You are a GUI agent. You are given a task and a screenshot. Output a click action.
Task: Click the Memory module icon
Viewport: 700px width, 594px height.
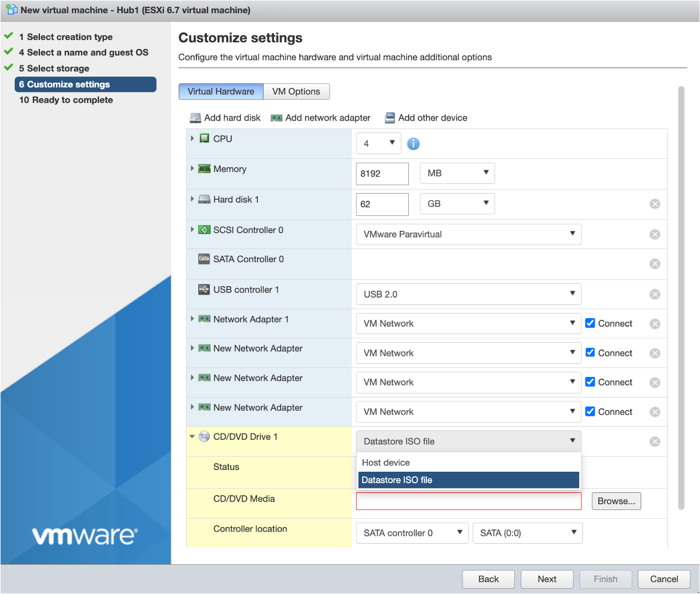click(x=204, y=169)
